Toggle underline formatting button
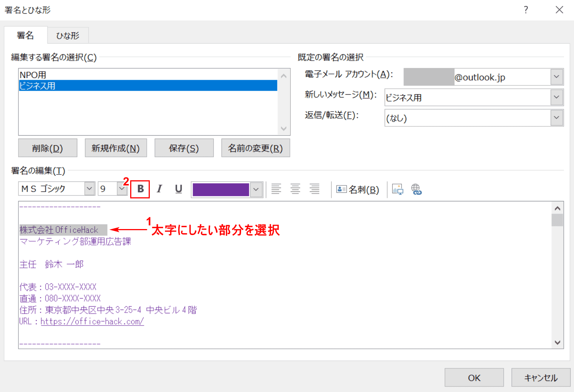This screenshot has width=574, height=392. pos(179,189)
